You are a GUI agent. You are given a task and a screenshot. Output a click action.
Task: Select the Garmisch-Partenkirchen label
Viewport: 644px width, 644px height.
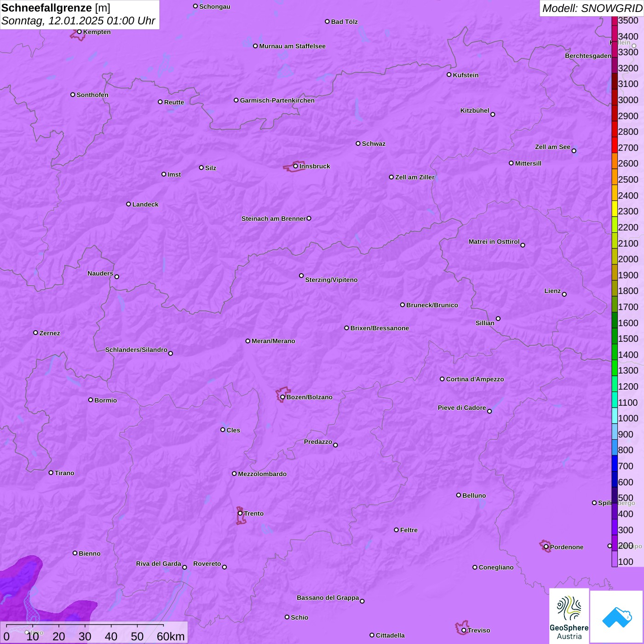(x=277, y=100)
